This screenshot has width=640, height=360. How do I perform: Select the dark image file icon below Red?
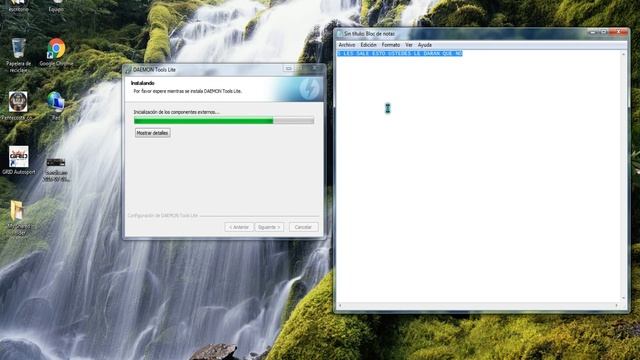coord(56,162)
